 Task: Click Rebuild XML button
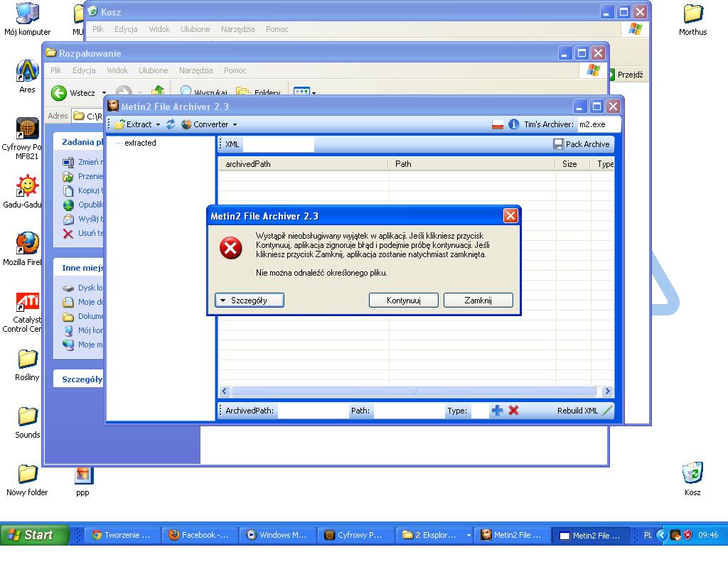click(584, 411)
